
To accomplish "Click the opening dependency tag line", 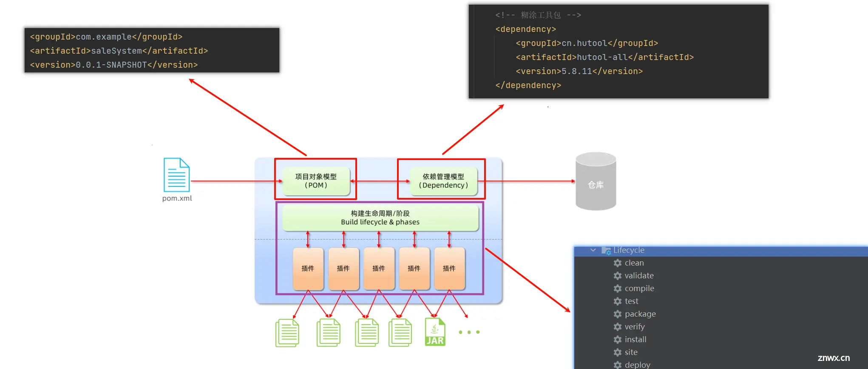I will [526, 29].
